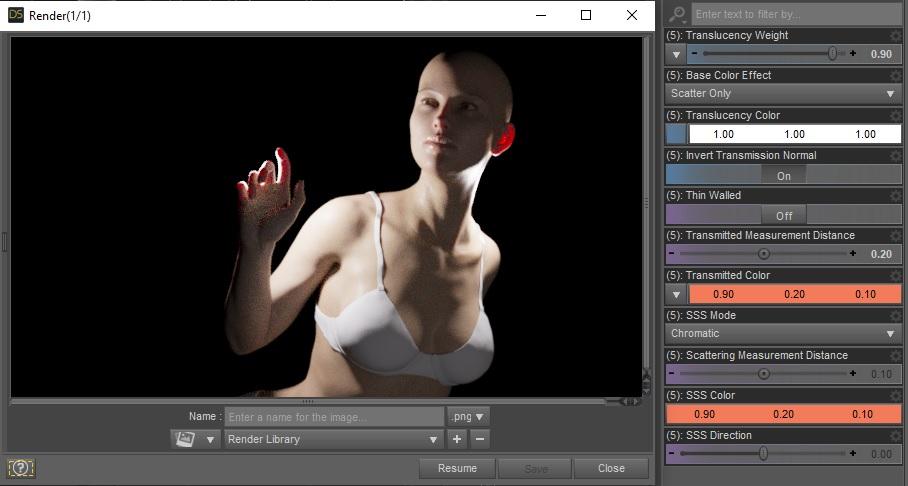Click plus on SSS Direction slider
The width and height of the screenshot is (908, 486).
pos(853,454)
